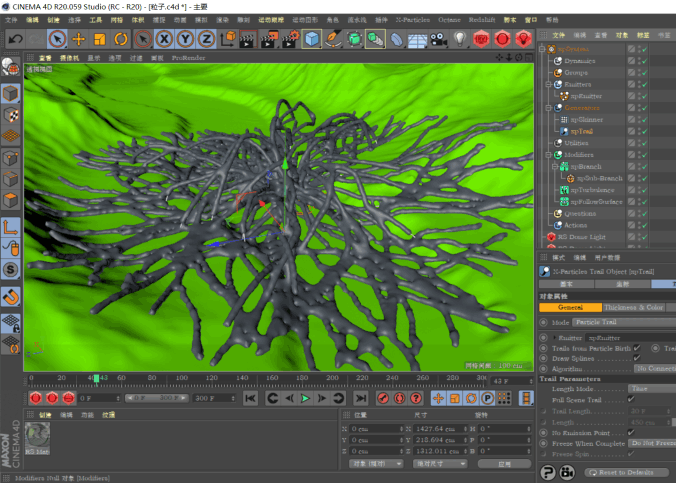Image resolution: width=676 pixels, height=483 pixels.
Task: Click the help question mark button
Action: [x=548, y=473]
